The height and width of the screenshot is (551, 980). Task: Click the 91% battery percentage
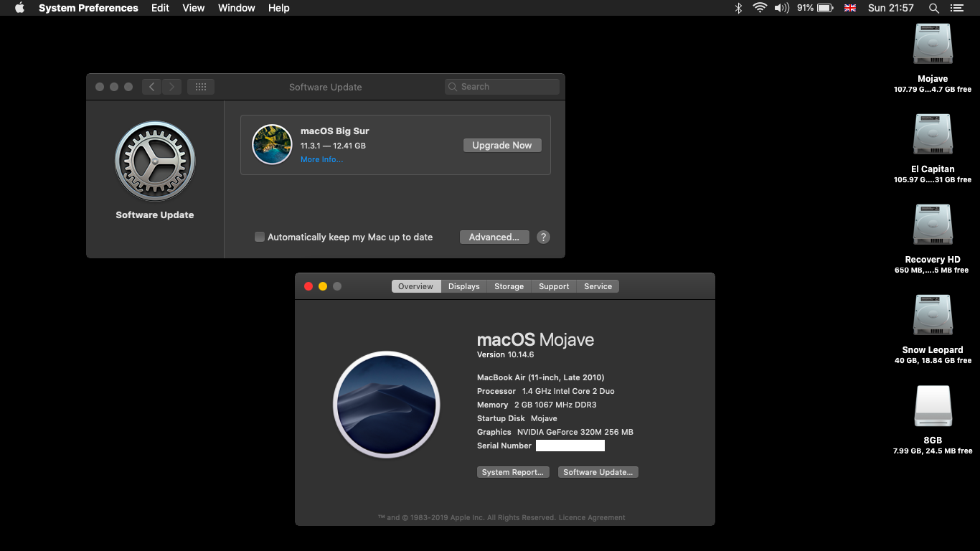[x=805, y=8]
